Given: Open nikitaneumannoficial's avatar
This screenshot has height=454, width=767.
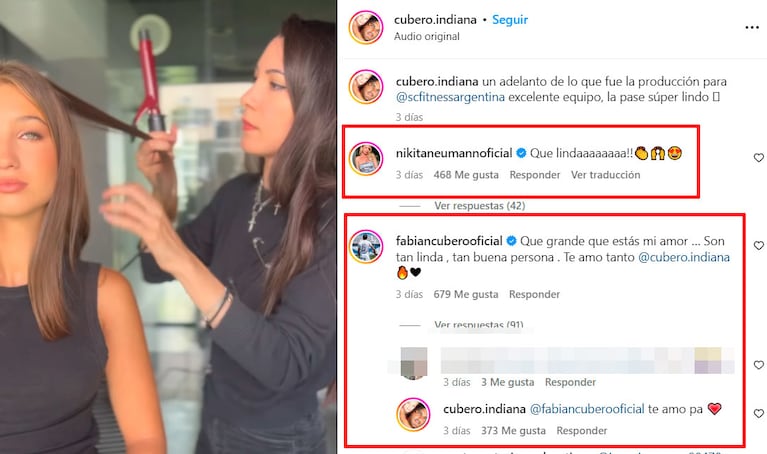Looking at the screenshot, I should coord(366,159).
